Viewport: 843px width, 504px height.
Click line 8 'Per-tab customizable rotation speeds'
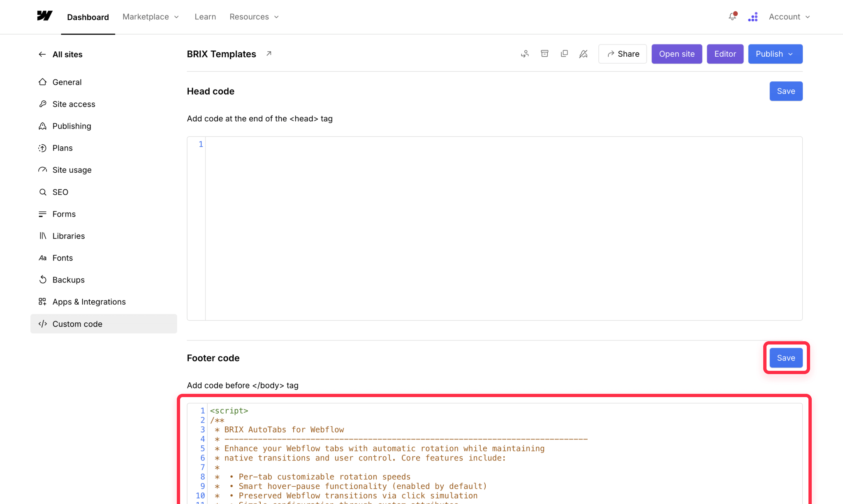pyautogui.click(x=324, y=476)
